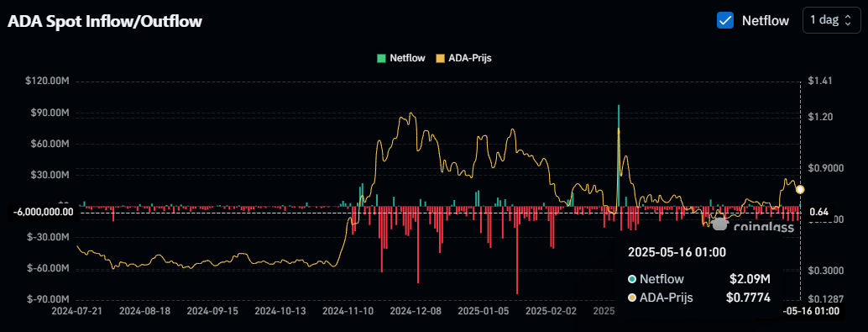The image size is (868, 332).
Task: Click the Netflow label in the tooltip
Action: pyautogui.click(x=661, y=279)
